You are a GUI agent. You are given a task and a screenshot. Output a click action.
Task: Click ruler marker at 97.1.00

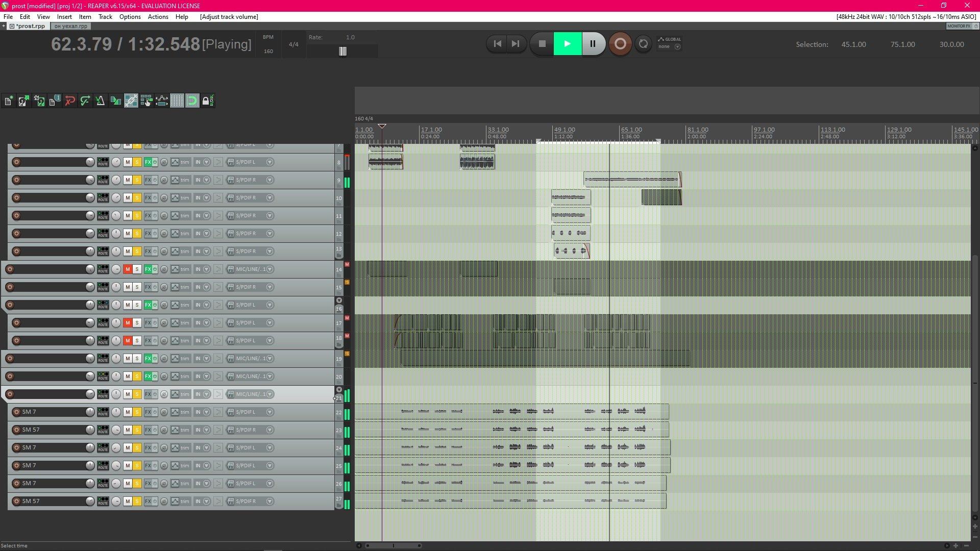click(x=764, y=130)
